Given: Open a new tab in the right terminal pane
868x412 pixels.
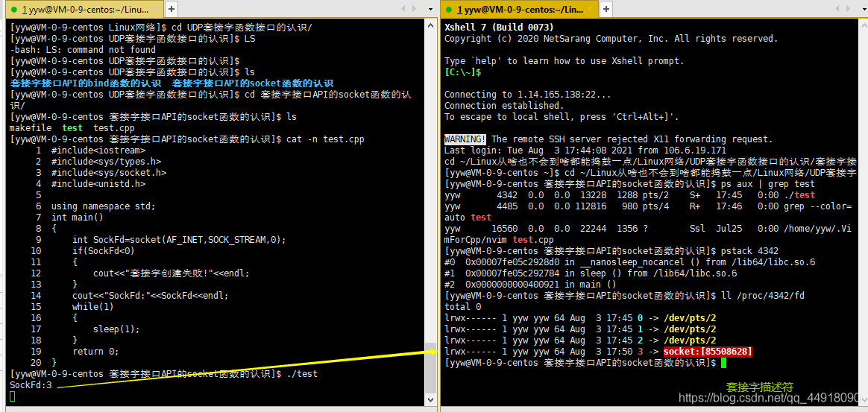Looking at the screenshot, I should pyautogui.click(x=607, y=9).
